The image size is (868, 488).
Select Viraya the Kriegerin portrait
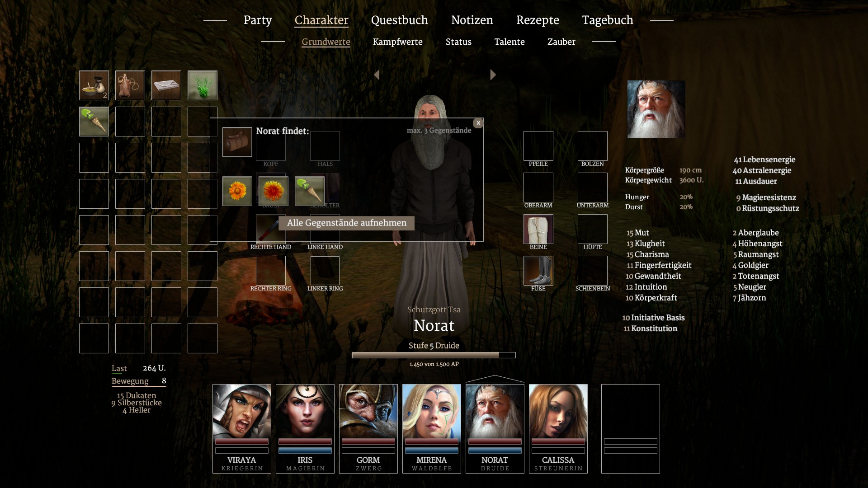(242, 428)
